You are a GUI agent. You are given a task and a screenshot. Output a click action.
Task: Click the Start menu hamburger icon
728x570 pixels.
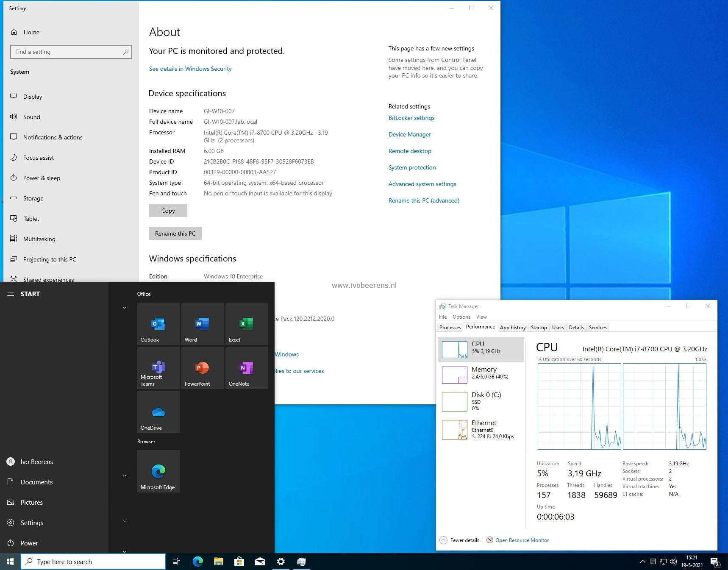click(x=11, y=294)
